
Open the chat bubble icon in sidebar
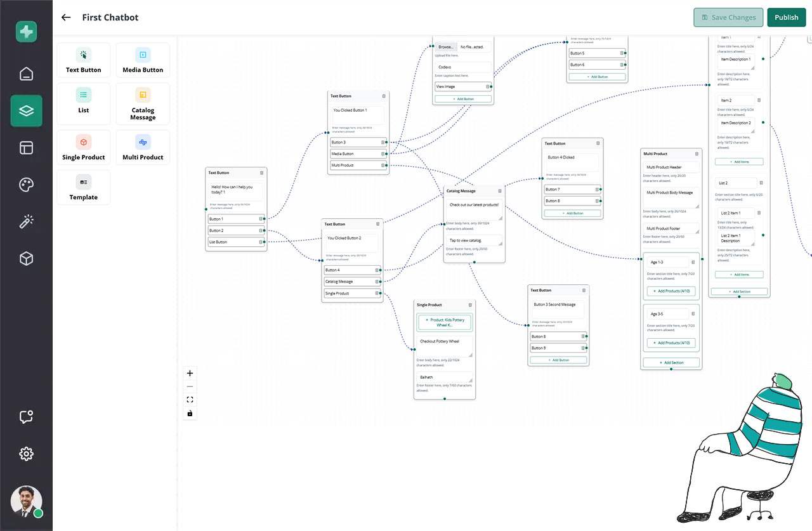point(26,417)
